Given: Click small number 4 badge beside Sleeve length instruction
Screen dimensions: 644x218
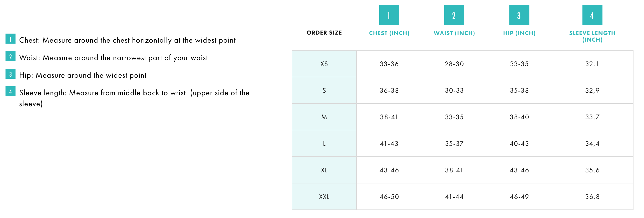Looking at the screenshot, I should point(11,91).
